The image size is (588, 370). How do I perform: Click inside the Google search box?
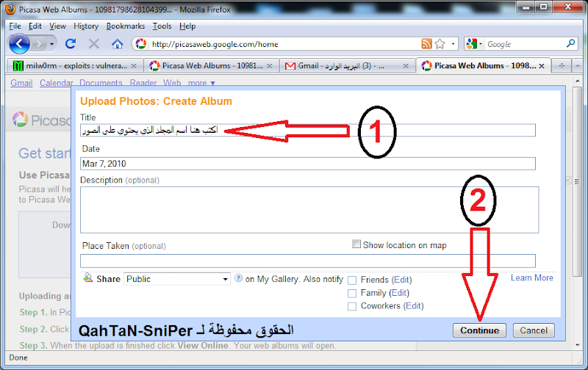525,44
